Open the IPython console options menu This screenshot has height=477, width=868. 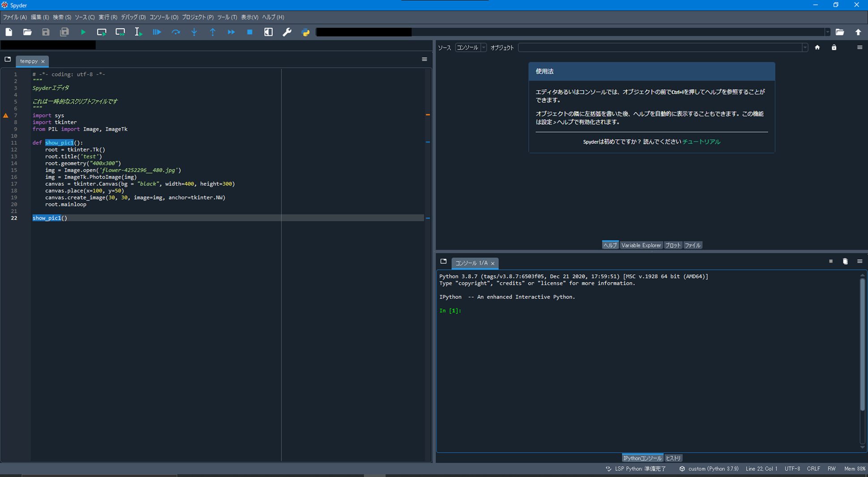click(x=859, y=261)
